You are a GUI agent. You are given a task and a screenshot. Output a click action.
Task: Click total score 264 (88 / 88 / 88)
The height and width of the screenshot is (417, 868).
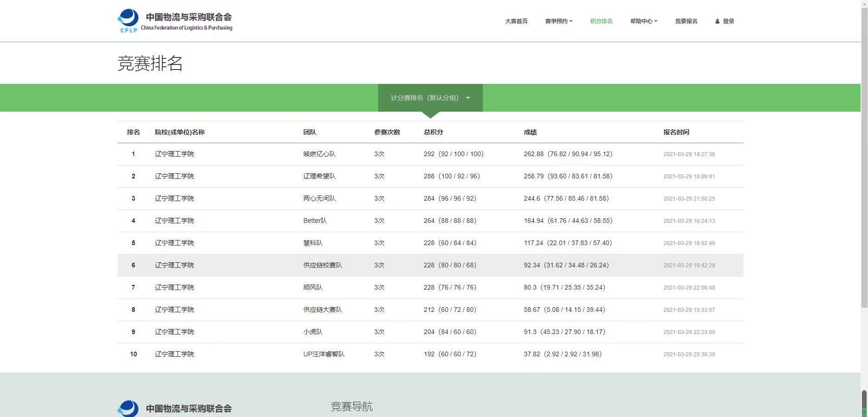coord(450,221)
